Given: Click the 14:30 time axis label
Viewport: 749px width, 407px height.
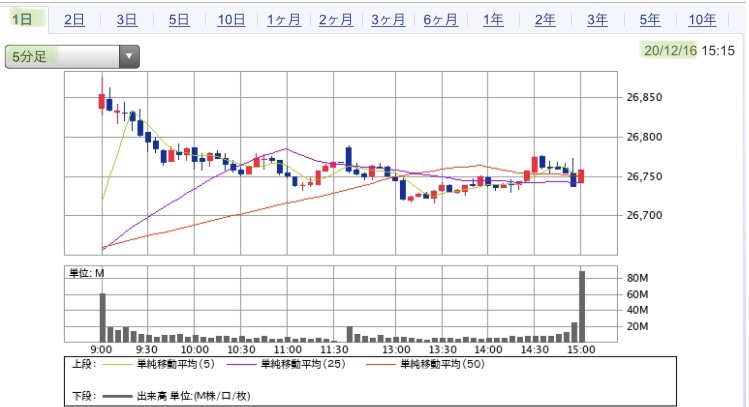Looking at the screenshot, I should [535, 350].
